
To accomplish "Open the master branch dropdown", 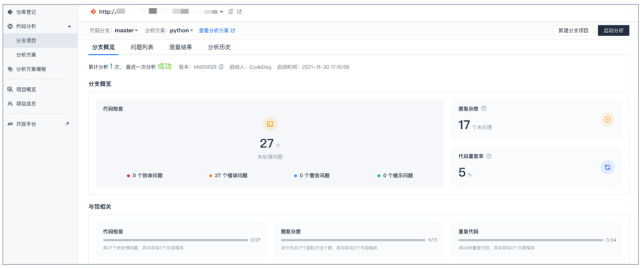I will [x=126, y=30].
